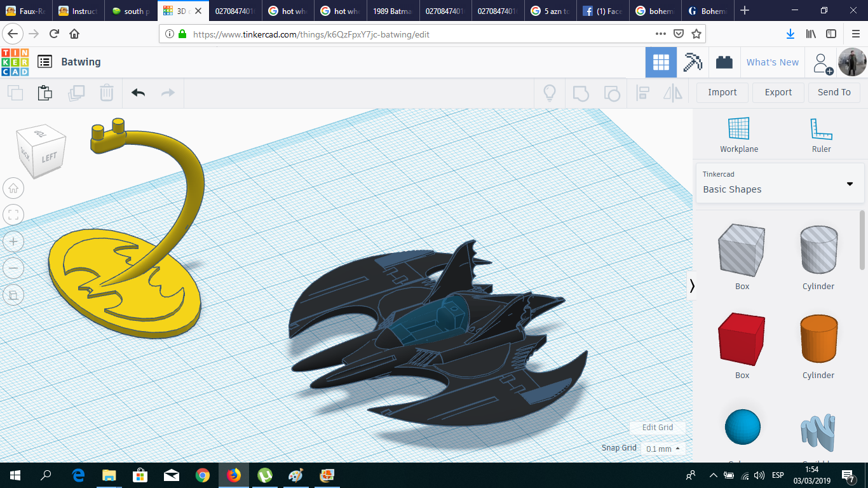Click the Group shapes icon

coord(581,93)
